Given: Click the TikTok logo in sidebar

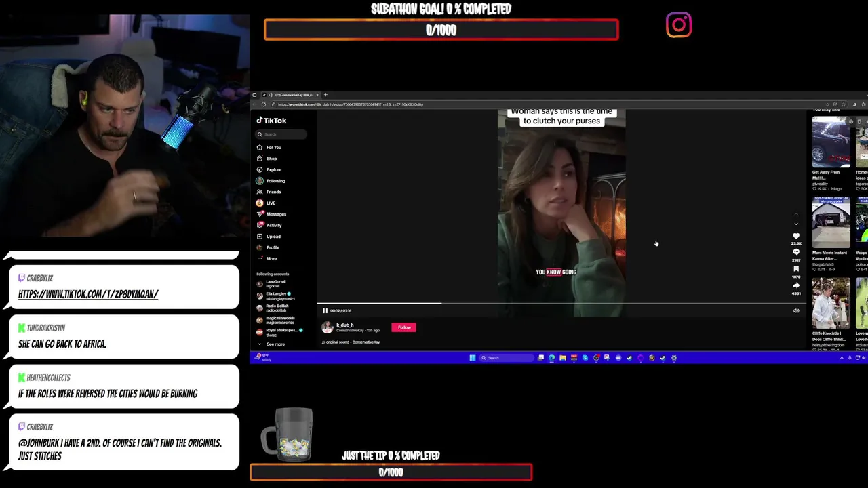Looking at the screenshot, I should tap(271, 121).
